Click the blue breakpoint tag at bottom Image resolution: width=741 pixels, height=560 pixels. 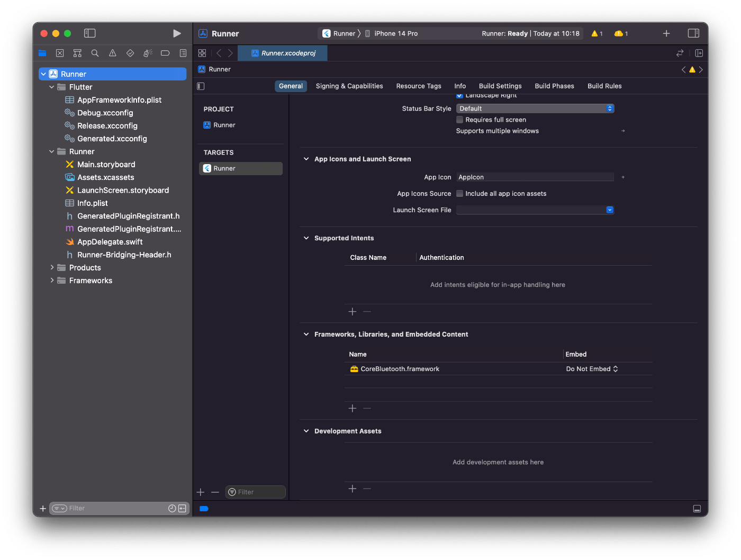point(204,509)
